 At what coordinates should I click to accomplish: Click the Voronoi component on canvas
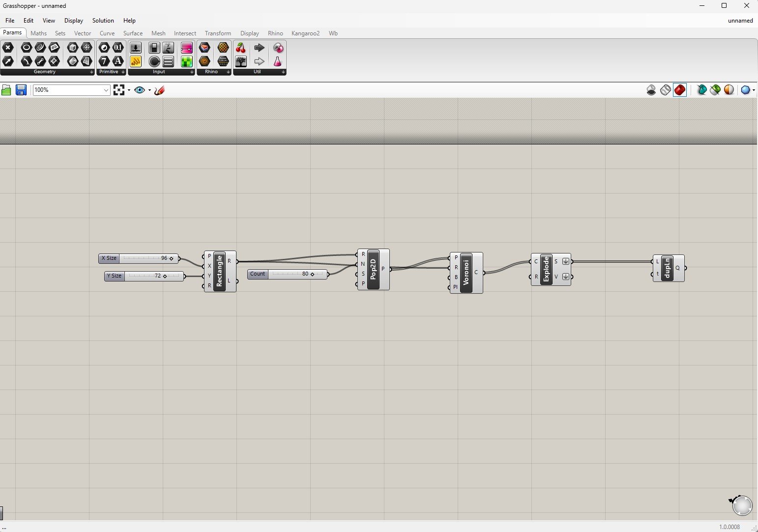click(466, 273)
